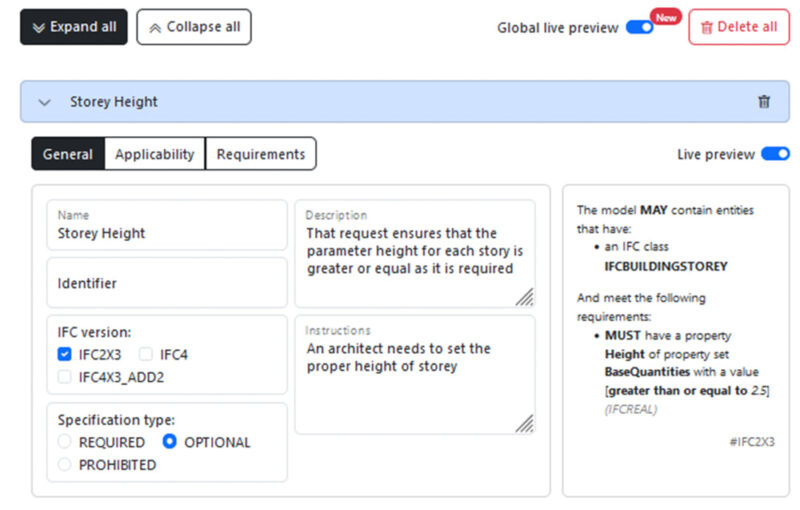Open the Requirements tab

click(x=261, y=154)
